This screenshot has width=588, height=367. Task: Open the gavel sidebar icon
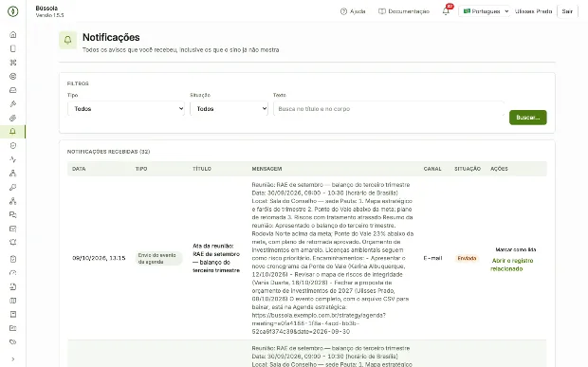[12, 103]
